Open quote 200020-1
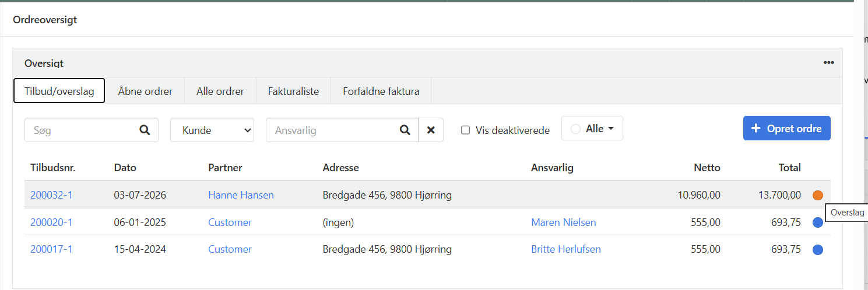This screenshot has width=868, height=290. [51, 222]
